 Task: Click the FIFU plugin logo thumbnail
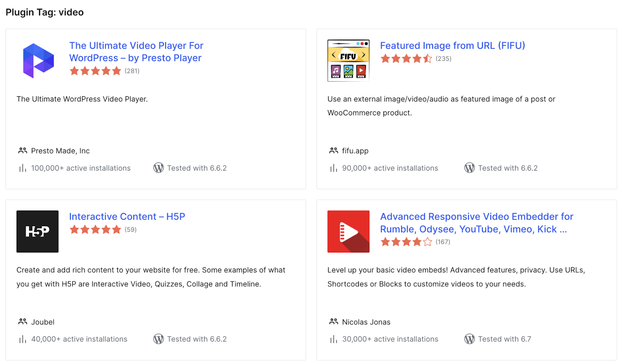pos(348,61)
